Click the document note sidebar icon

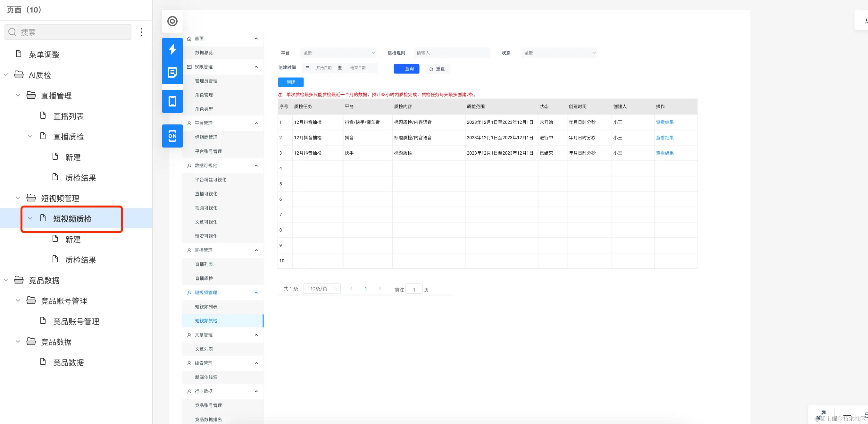172,72
